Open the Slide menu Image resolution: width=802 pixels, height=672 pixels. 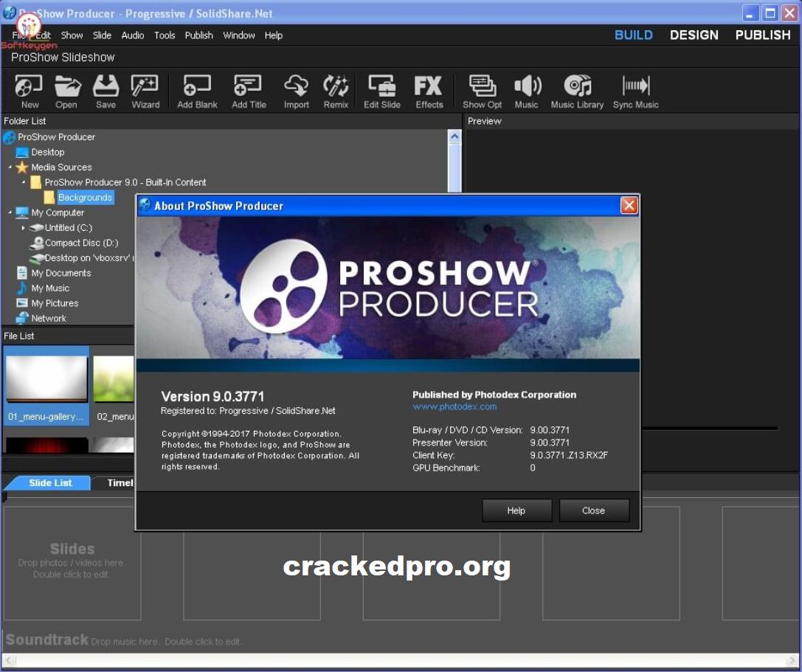(102, 35)
